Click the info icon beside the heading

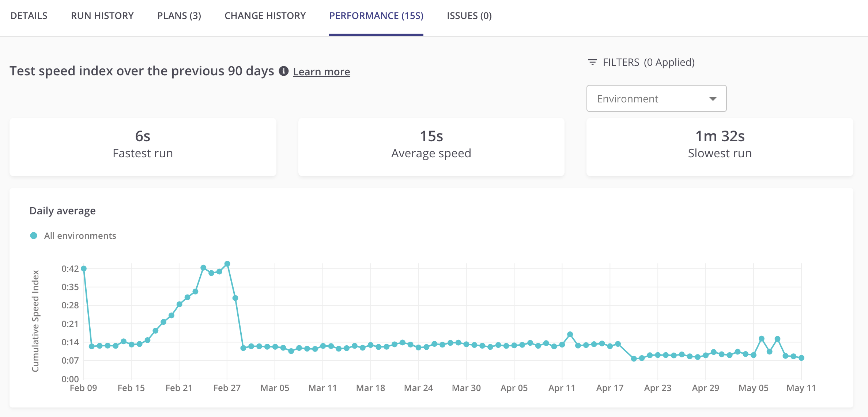pos(284,71)
